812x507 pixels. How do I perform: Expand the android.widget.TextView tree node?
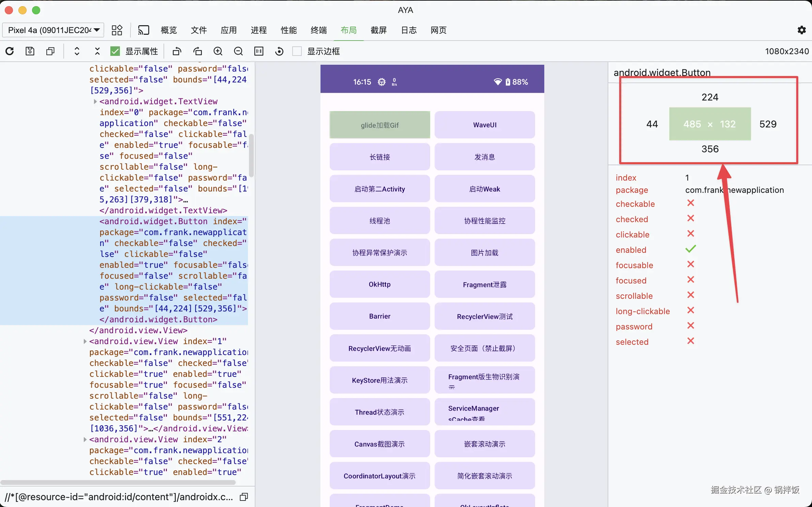tap(95, 102)
